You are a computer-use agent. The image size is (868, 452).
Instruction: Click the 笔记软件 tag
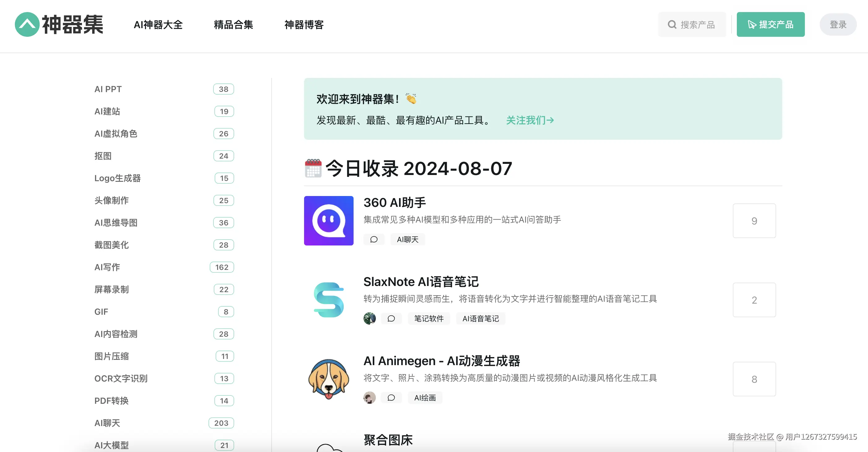[429, 319]
